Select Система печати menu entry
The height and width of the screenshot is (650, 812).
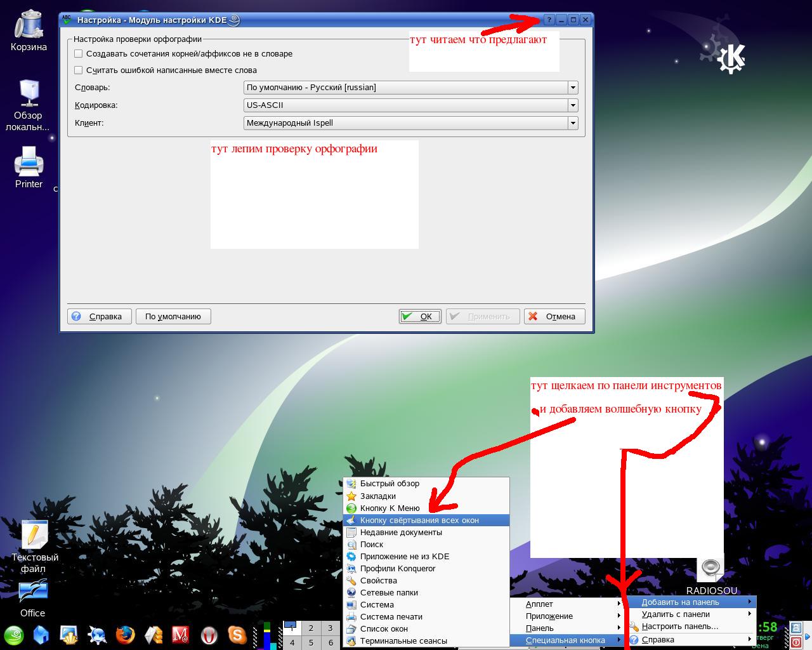[426, 617]
